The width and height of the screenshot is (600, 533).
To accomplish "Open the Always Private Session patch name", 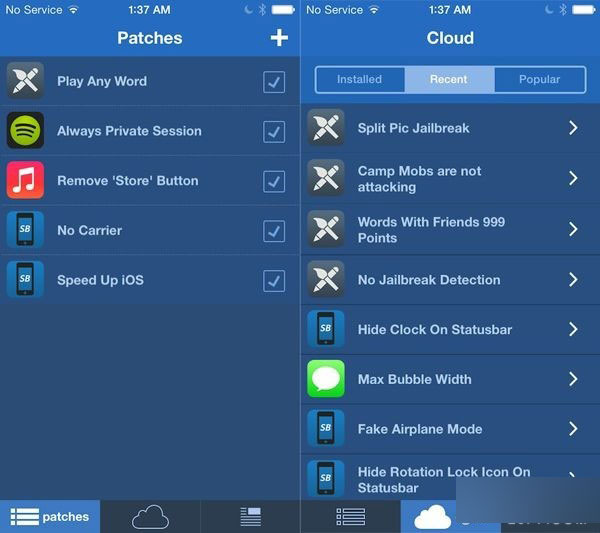I will pyautogui.click(x=129, y=131).
